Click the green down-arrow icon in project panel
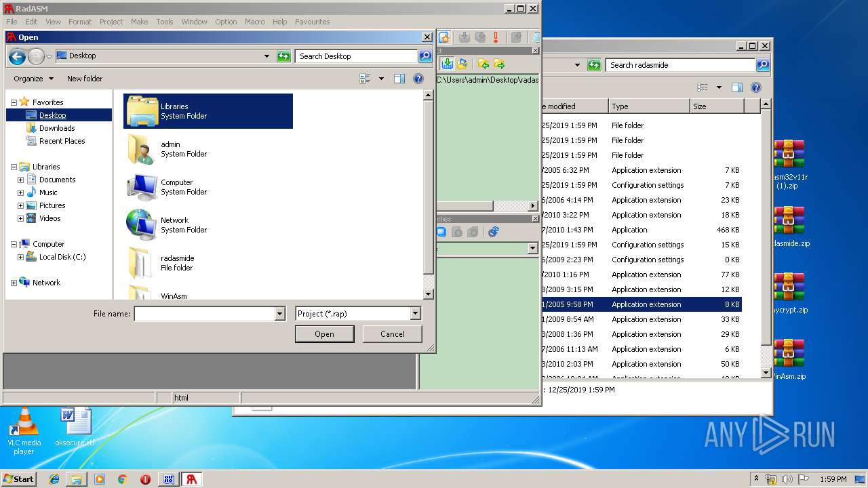 pyautogui.click(x=447, y=64)
